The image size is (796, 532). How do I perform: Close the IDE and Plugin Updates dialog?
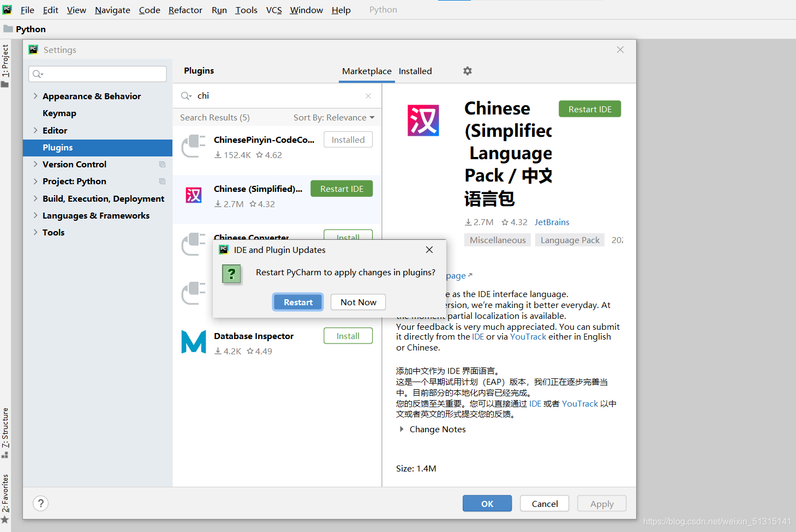tap(429, 250)
